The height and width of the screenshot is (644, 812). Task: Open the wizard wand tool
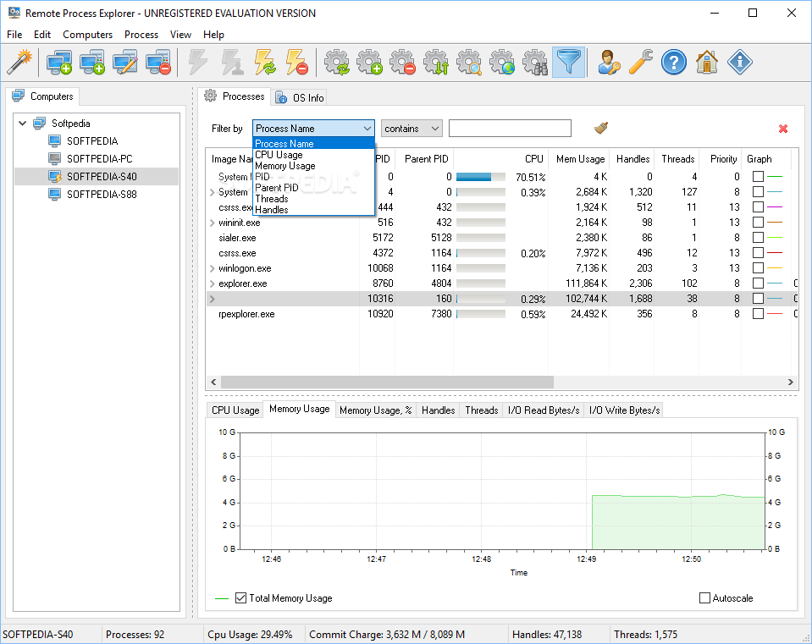click(x=19, y=62)
